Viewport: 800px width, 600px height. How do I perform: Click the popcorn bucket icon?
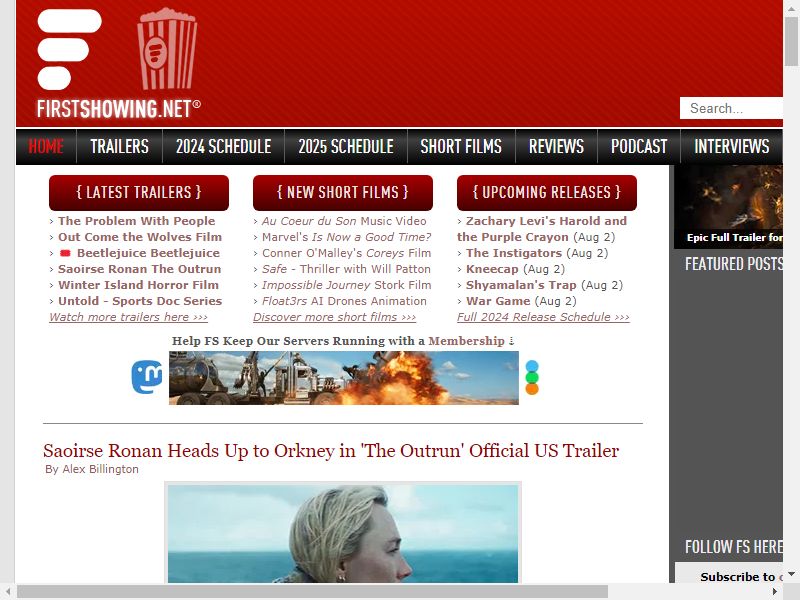click(167, 48)
